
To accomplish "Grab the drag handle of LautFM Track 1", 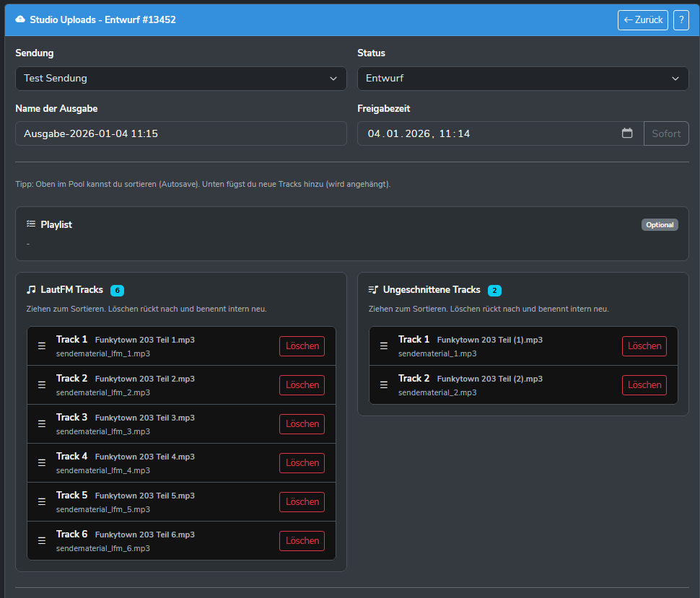I will 42,346.
